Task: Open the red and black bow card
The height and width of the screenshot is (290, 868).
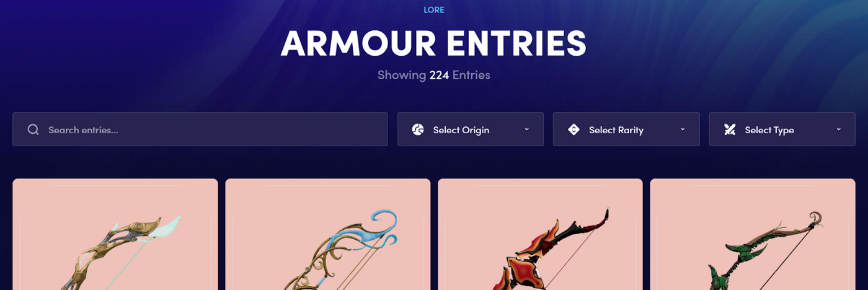Action: pyautogui.click(x=540, y=234)
